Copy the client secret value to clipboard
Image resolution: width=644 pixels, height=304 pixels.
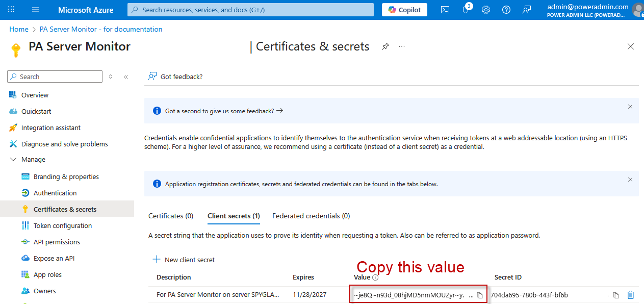tap(479, 295)
